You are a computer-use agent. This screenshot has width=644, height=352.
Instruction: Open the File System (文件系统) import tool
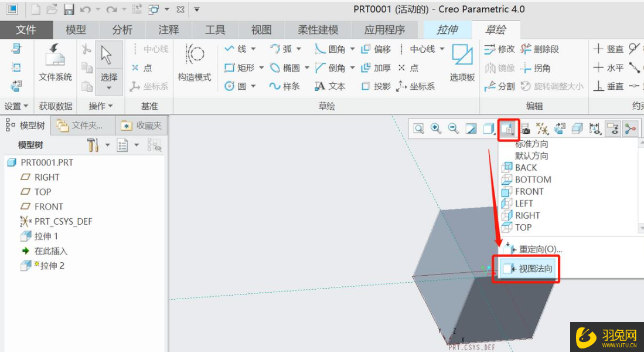click(55, 62)
